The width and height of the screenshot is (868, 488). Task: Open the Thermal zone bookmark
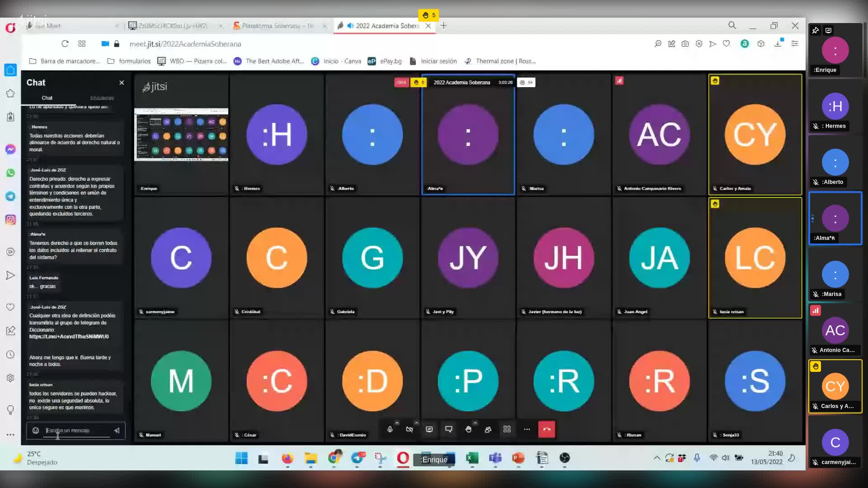tap(500, 61)
